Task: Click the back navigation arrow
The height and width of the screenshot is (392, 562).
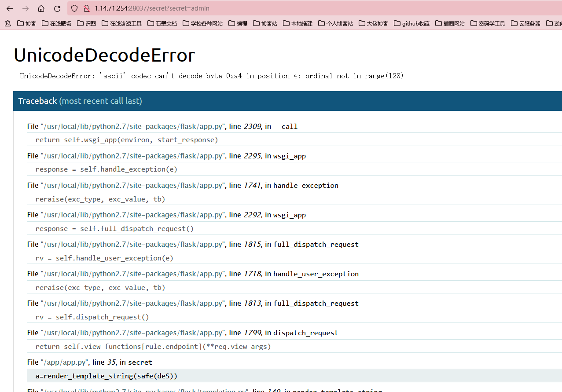Action: coord(10,8)
